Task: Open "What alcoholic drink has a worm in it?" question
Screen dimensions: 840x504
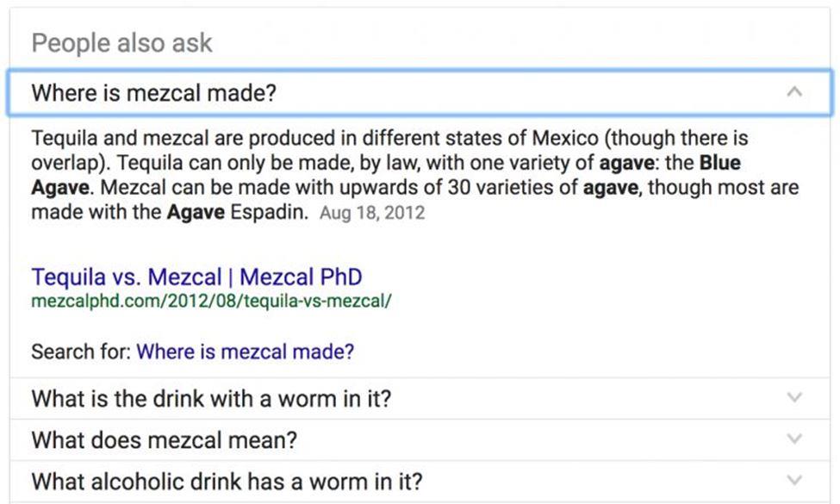Action: pyautogui.click(x=227, y=481)
